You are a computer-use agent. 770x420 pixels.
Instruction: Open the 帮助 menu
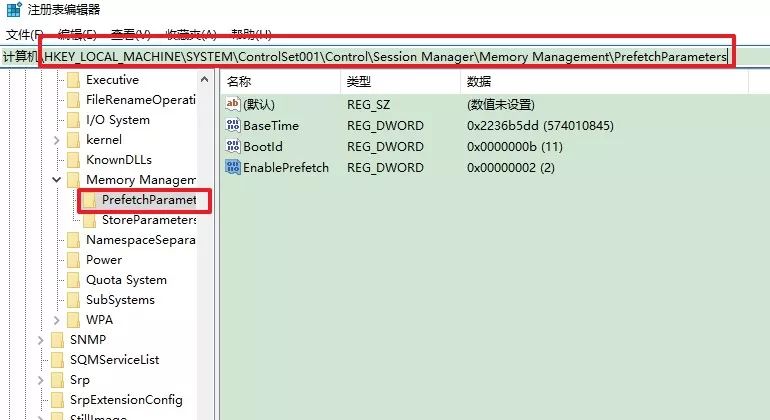(251, 34)
